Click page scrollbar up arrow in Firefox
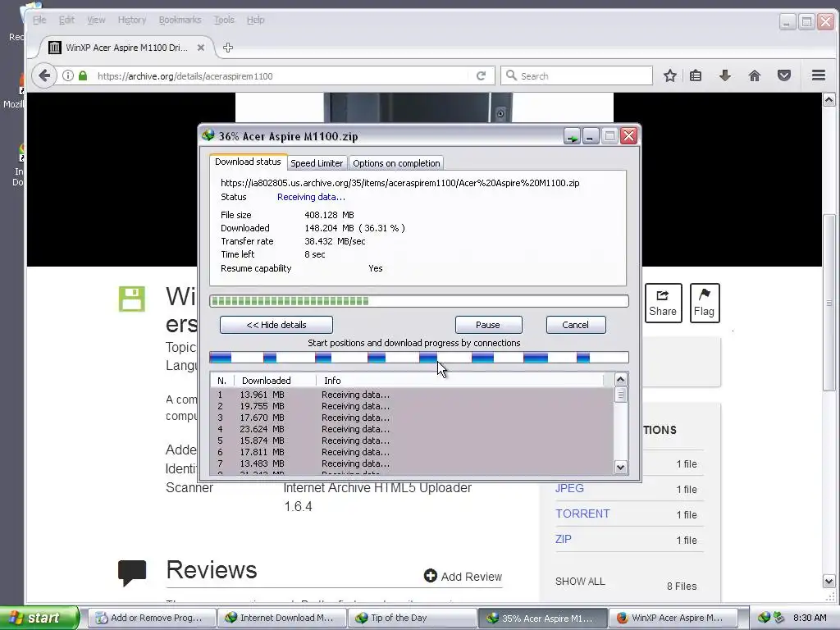Viewport: 840px width, 630px height. [829, 99]
